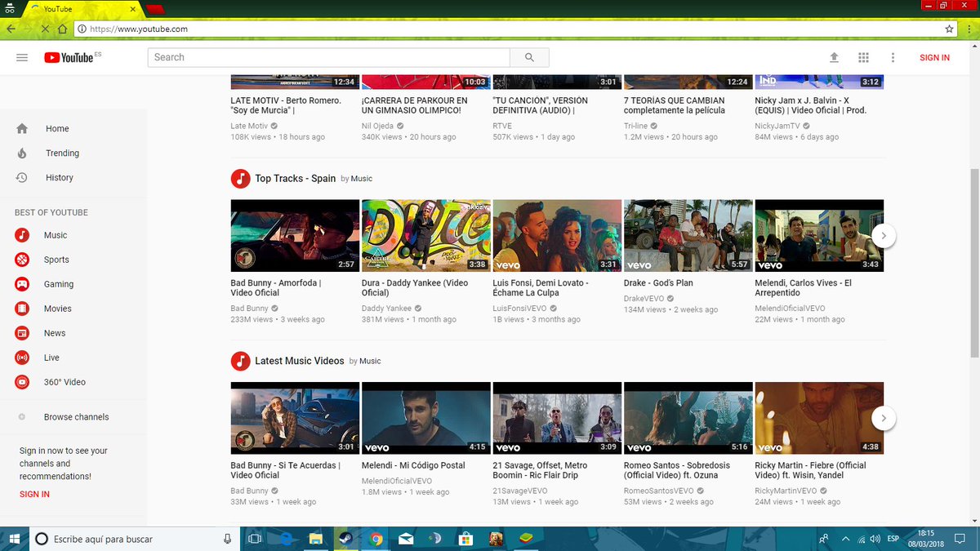
Task: Open Nicky Jam x J. Balvin video title
Action: pos(811,105)
